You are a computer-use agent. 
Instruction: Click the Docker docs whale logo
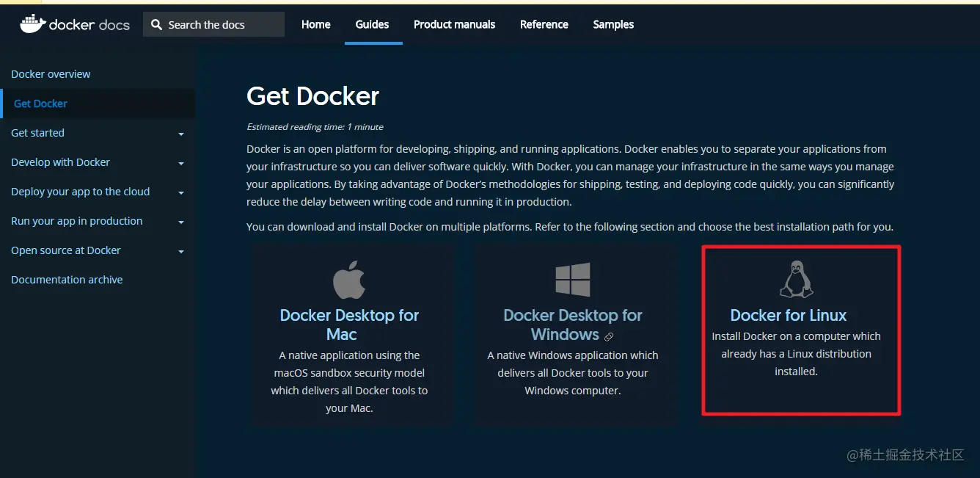coord(33,23)
